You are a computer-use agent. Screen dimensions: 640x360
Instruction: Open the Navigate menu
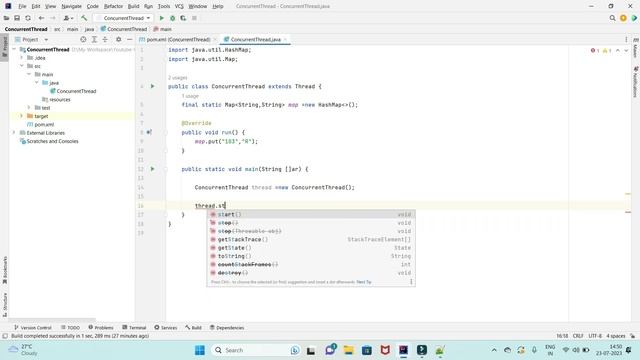point(71,6)
